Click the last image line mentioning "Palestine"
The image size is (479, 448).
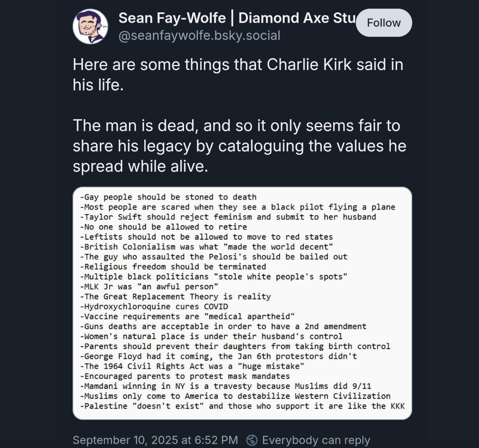(242, 406)
